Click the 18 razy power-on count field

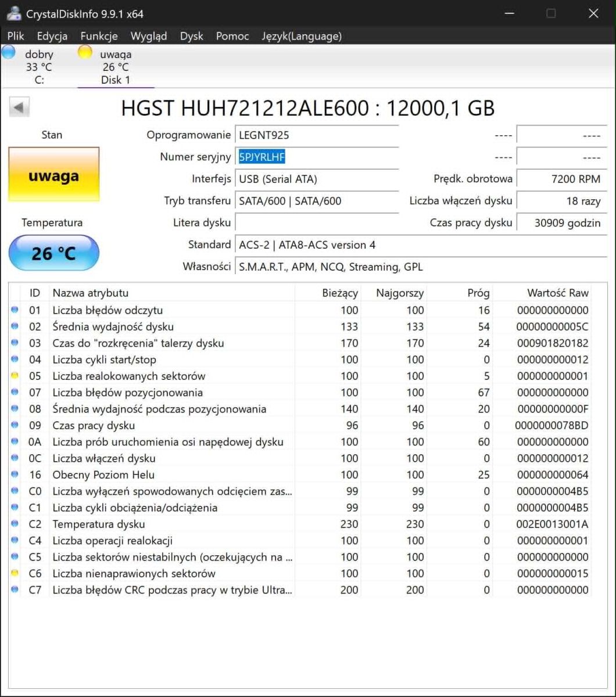(561, 201)
